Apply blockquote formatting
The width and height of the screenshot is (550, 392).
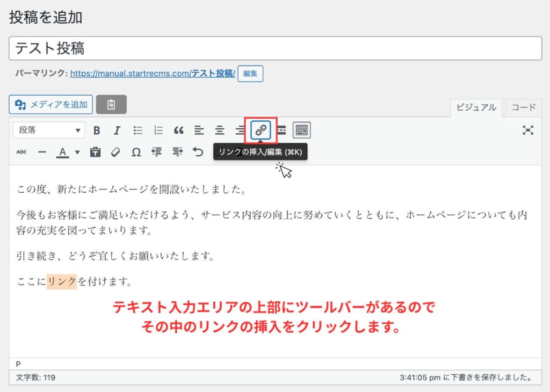179,130
